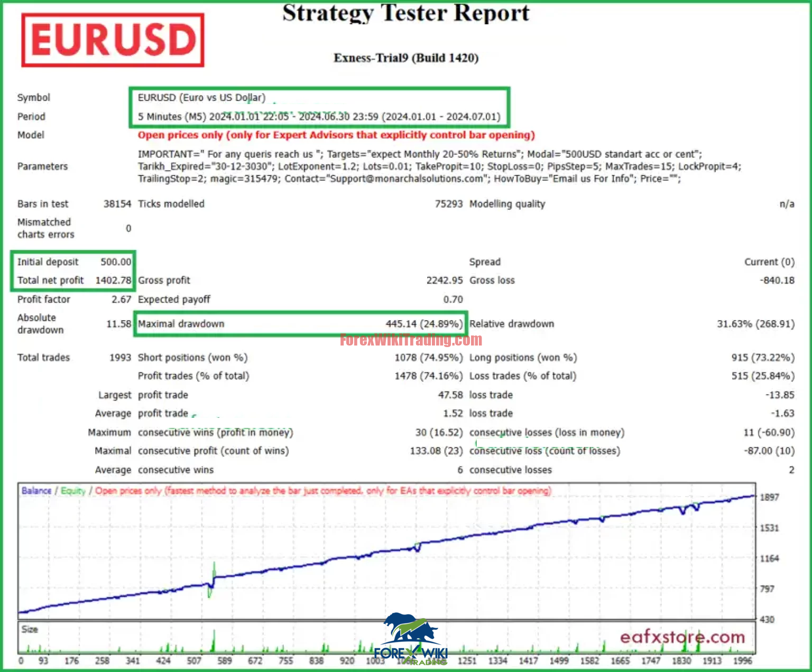Select profit factor value "2.67"
Image resolution: width=812 pixels, height=672 pixels.
[121, 300]
